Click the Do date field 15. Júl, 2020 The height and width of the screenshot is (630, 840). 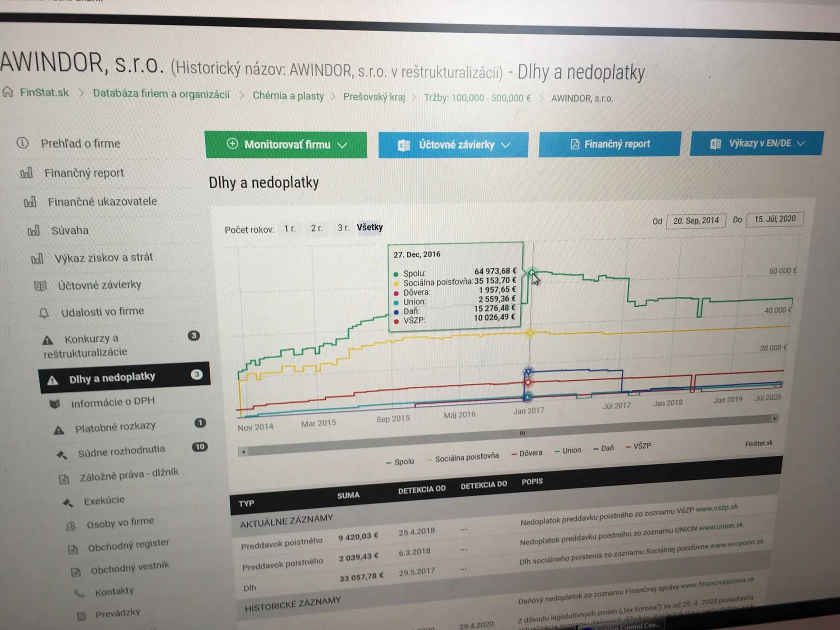774,219
